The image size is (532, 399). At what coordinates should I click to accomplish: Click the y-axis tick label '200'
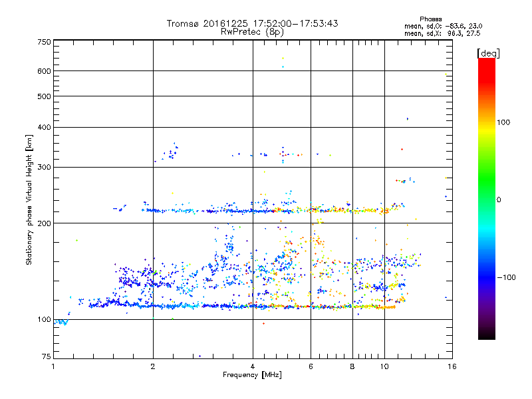tap(44, 223)
